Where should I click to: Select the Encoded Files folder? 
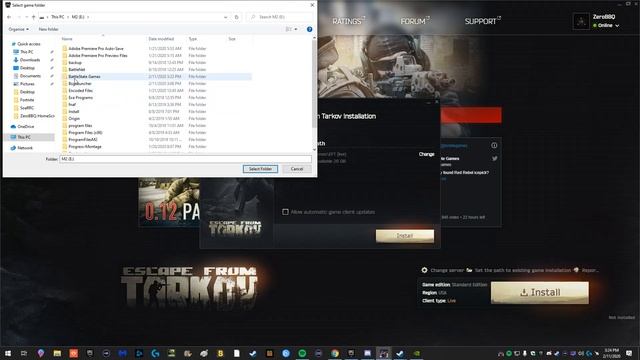(80, 90)
